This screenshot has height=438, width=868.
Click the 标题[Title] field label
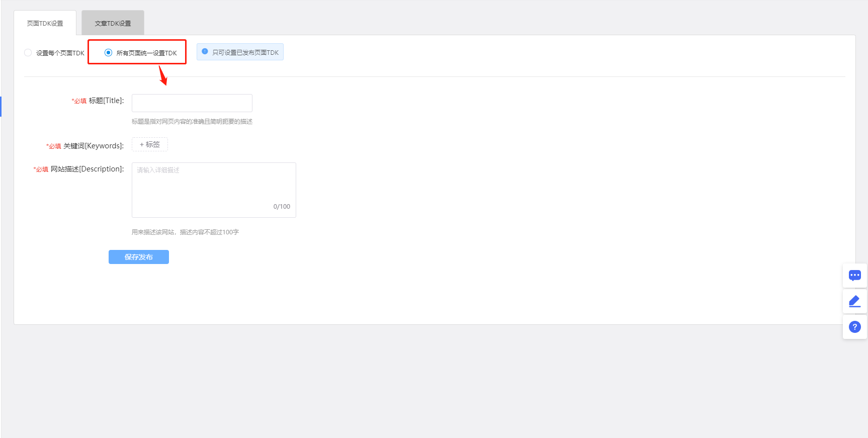pyautogui.click(x=106, y=101)
